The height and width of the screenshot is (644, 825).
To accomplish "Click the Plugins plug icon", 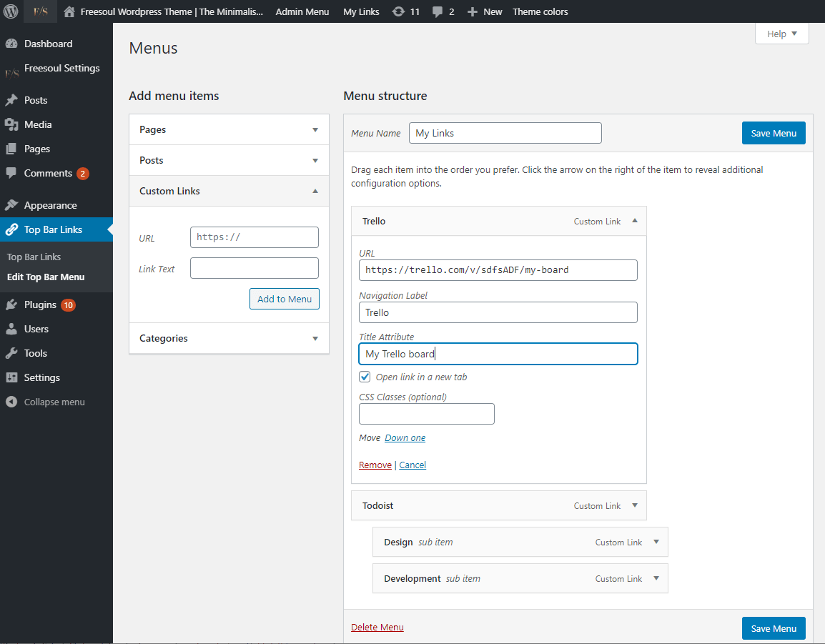I will pos(11,304).
